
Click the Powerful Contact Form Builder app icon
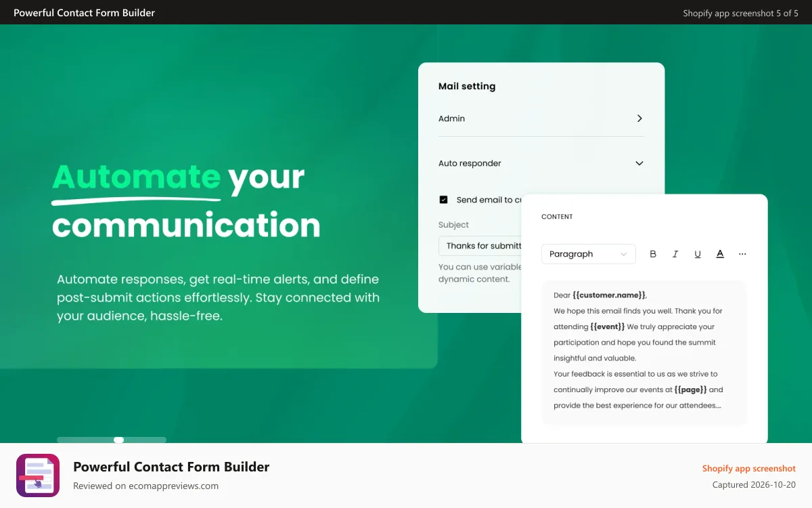pos(38,475)
